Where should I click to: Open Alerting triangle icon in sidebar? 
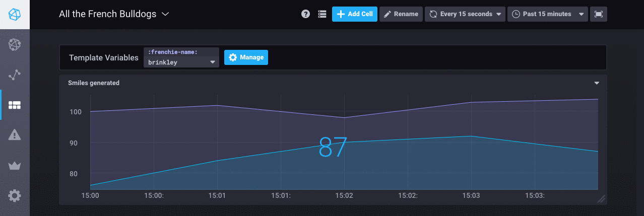point(15,135)
